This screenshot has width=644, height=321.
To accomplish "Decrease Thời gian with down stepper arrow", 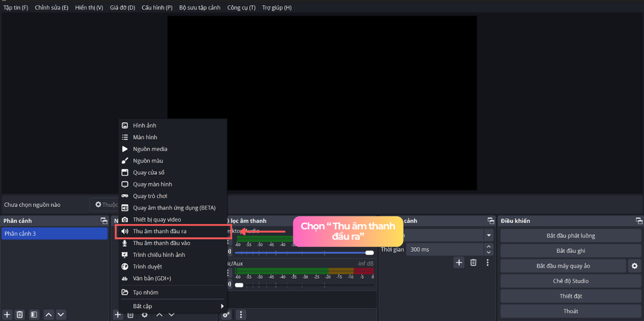I will [x=488, y=252].
